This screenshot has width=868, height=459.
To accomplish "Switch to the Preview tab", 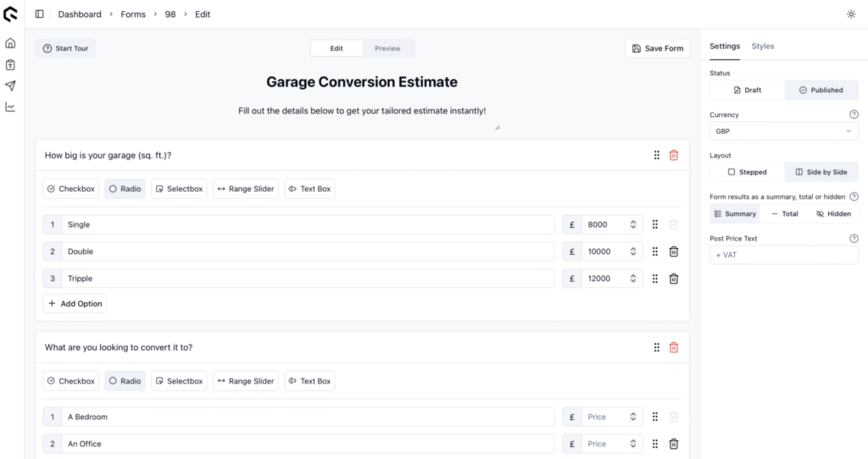I will point(387,48).
